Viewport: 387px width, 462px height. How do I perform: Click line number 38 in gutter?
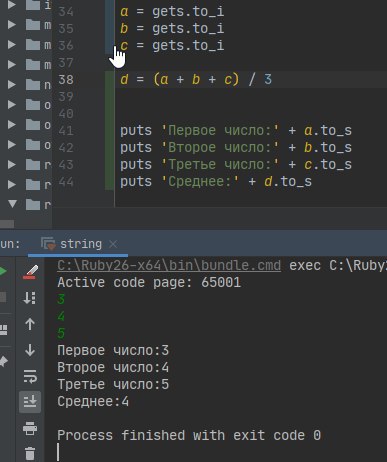pyautogui.click(x=66, y=79)
